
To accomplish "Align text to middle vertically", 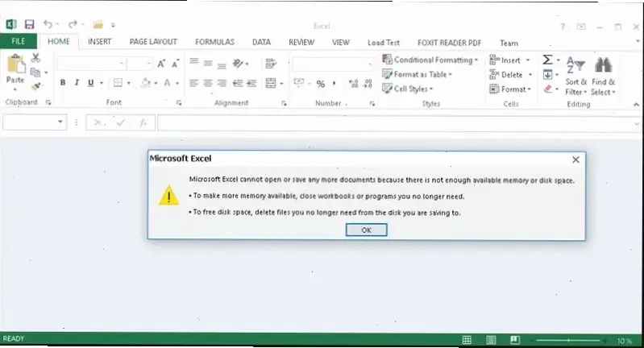I will pos(208,63).
